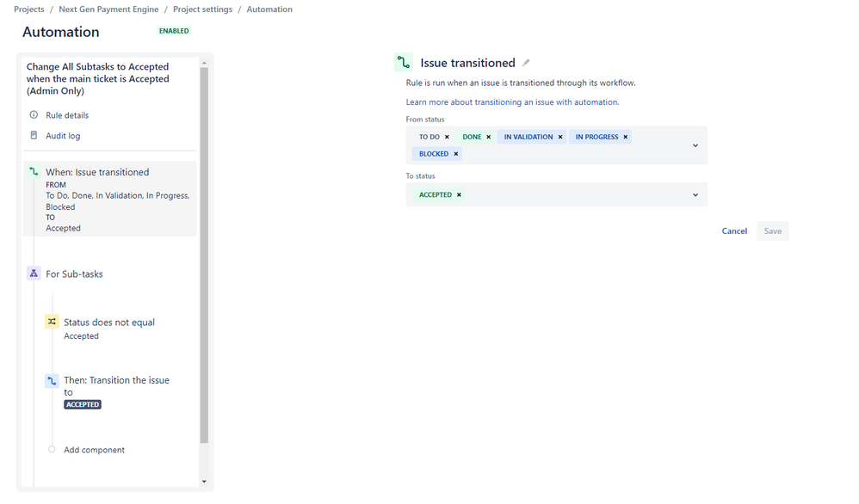Open the Rule details section
This screenshot has width=859, height=504.
point(67,115)
